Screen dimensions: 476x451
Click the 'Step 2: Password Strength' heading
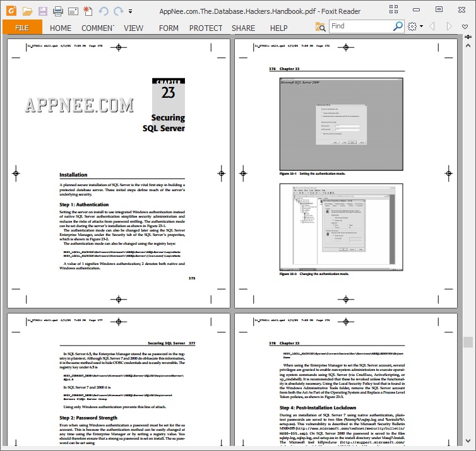tap(88, 418)
